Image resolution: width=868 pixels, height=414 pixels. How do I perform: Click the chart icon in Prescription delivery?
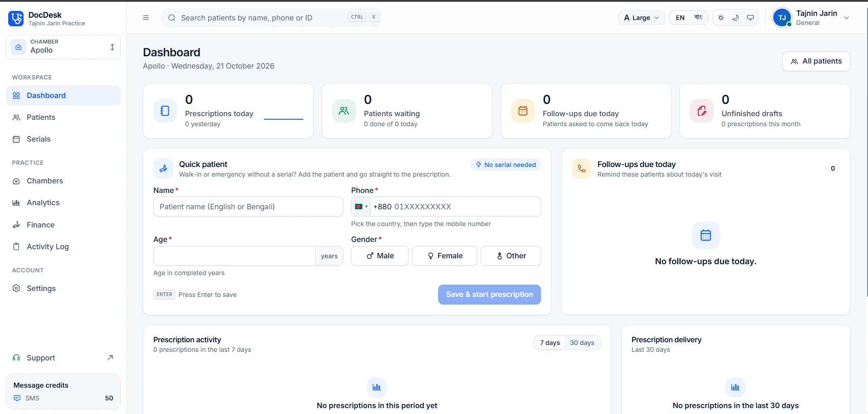pos(735,387)
